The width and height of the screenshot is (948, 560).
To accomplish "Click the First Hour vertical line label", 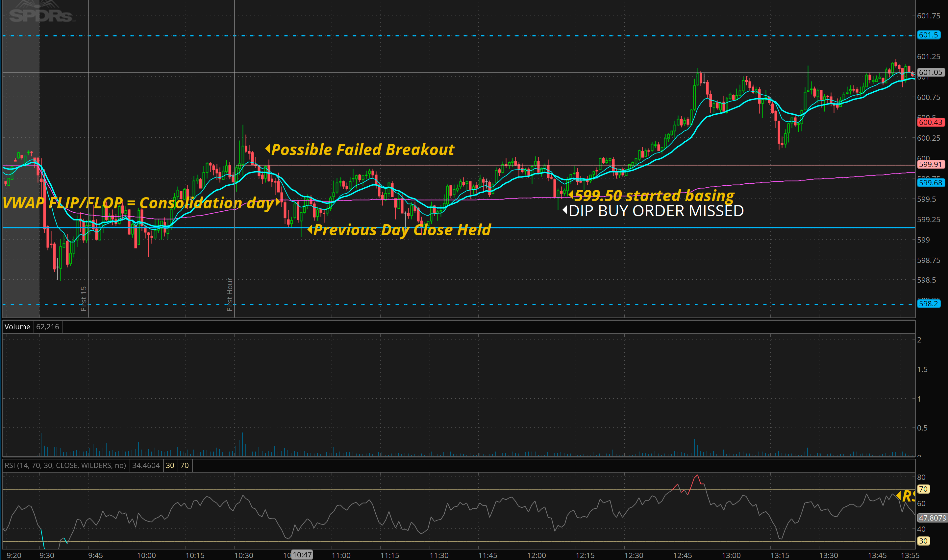I will coord(230,294).
